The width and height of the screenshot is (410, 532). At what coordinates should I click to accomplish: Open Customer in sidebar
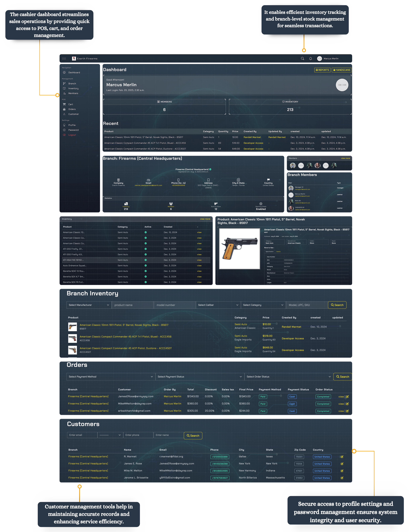[x=73, y=114]
